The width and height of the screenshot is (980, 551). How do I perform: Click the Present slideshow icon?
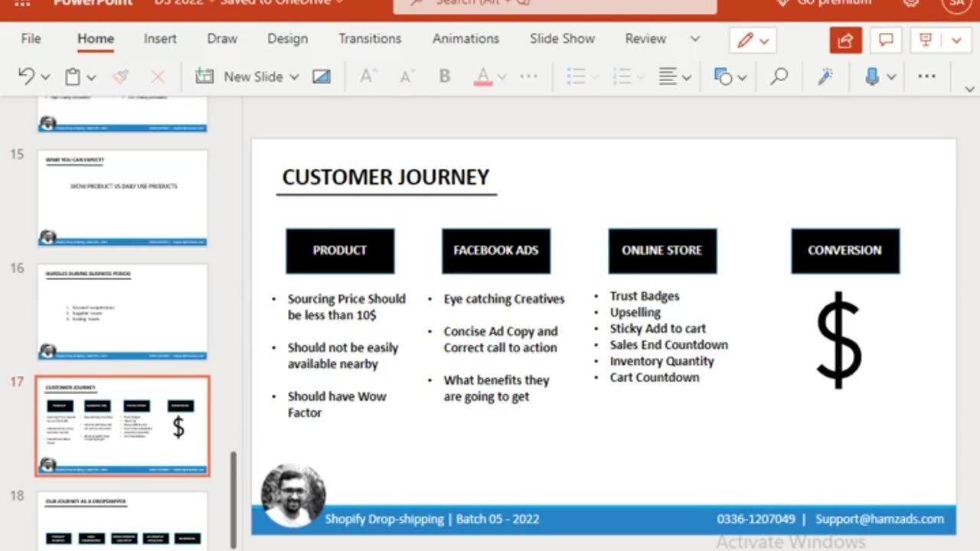926,41
